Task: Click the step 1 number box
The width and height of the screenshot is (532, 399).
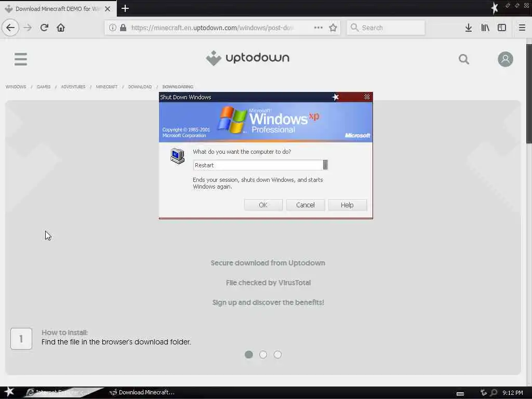Action: click(21, 339)
